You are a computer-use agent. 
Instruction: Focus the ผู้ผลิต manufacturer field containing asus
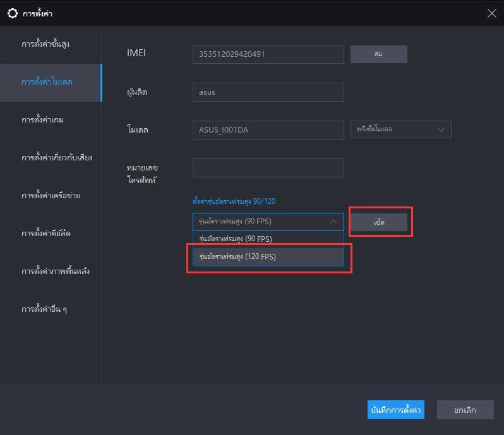(x=268, y=92)
